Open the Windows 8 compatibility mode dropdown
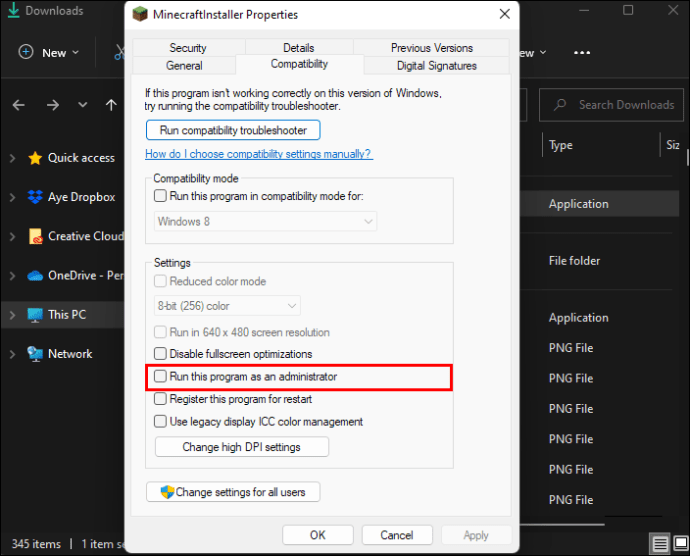 265,221
